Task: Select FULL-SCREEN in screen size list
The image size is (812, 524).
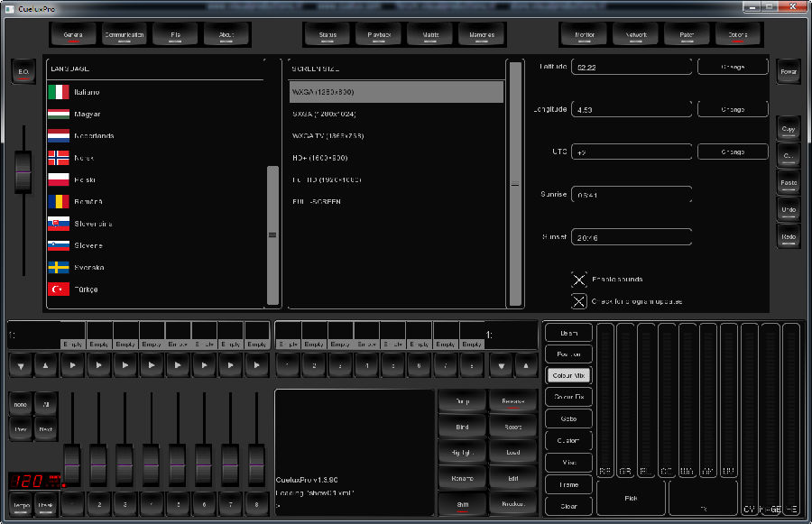Action: [x=396, y=202]
